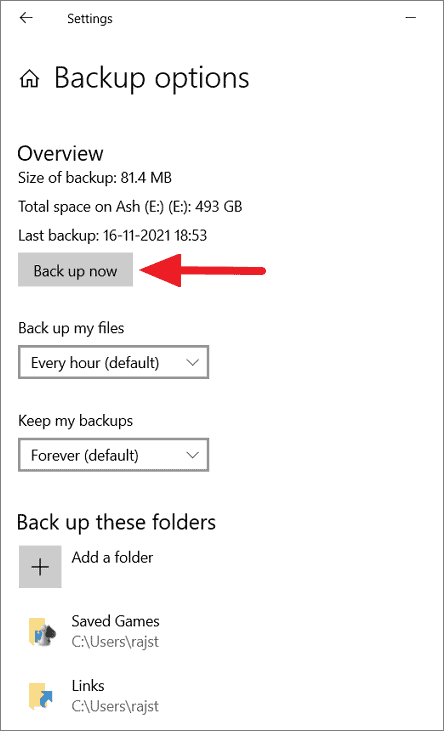Click the Backup options heading

click(152, 78)
